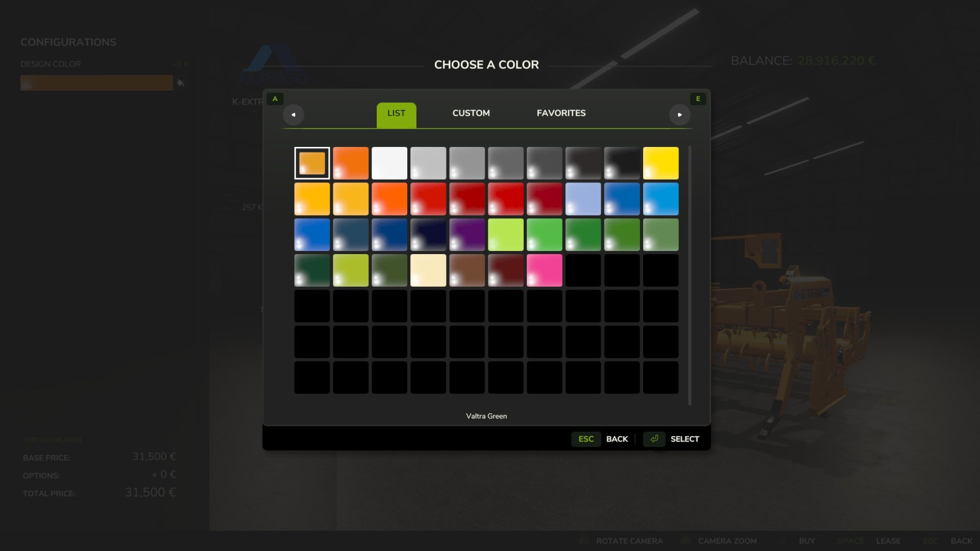Select the LIST tab
Image resolution: width=980 pixels, height=551 pixels.
click(396, 113)
